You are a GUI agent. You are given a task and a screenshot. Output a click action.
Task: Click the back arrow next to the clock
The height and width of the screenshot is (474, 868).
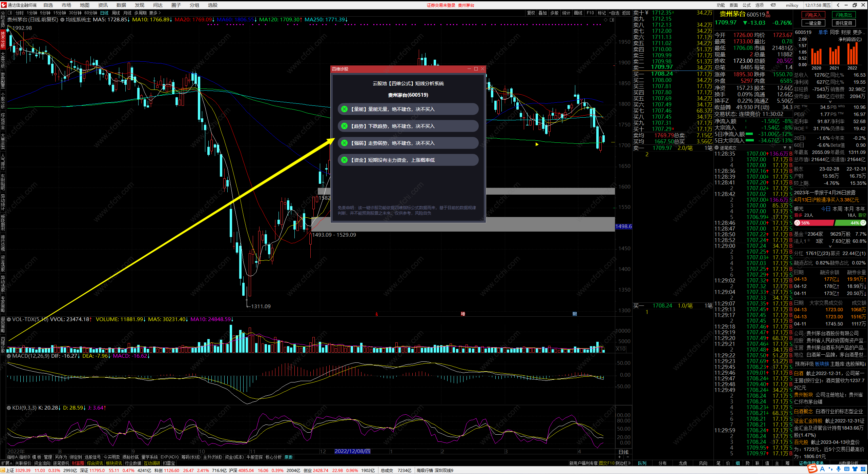pos(838,5)
